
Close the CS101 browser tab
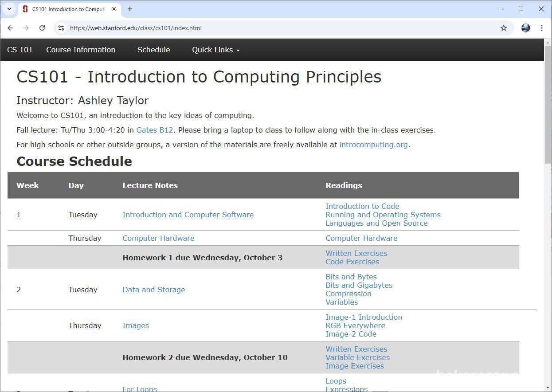coord(114,9)
